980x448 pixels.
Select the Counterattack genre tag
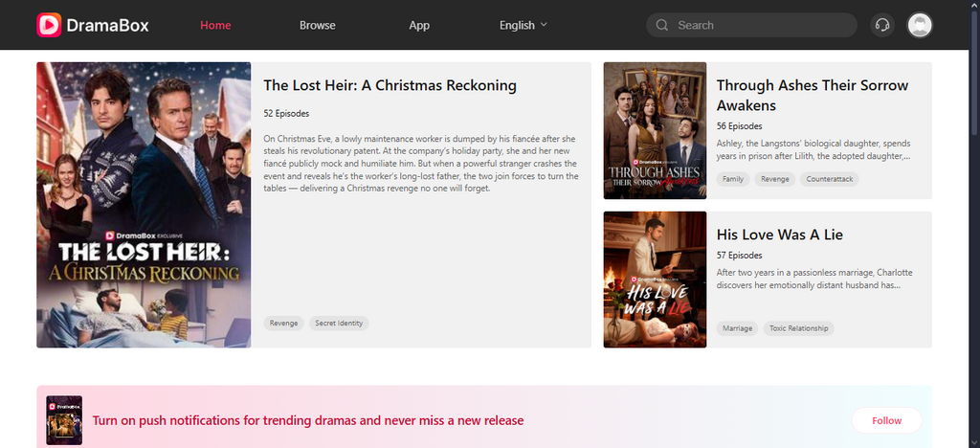tap(830, 179)
